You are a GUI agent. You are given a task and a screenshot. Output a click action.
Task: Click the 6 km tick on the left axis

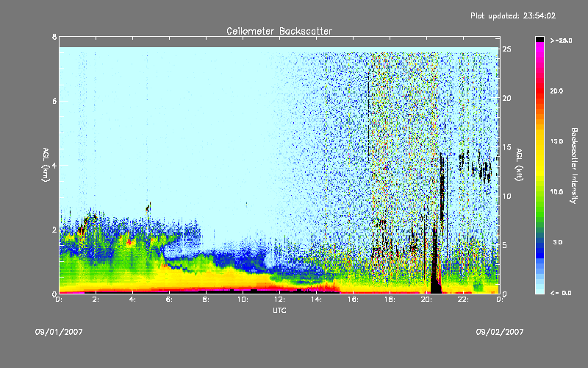coord(54,101)
